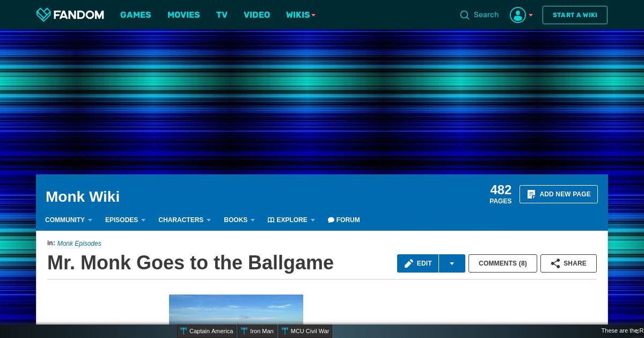644x338 pixels.
Task: Click the Iron Man bottom bar icon
Action: 244,331
